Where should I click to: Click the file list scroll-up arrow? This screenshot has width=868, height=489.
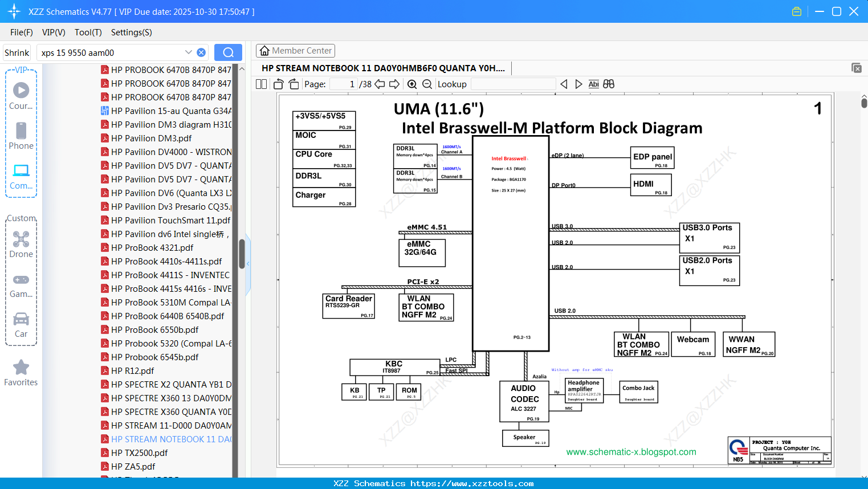pos(242,68)
